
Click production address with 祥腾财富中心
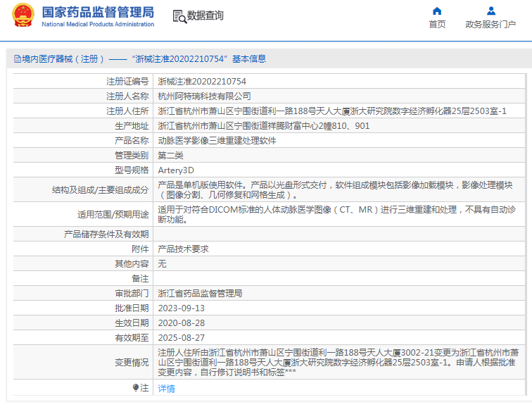coord(264,126)
